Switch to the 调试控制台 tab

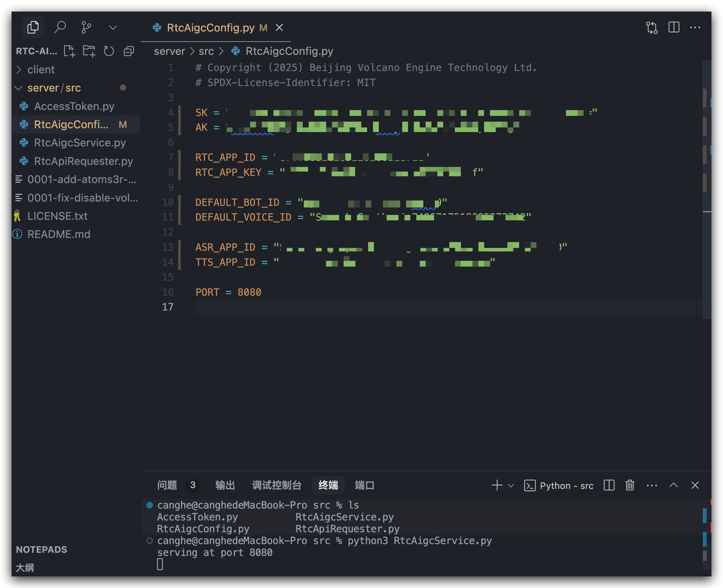coord(276,485)
